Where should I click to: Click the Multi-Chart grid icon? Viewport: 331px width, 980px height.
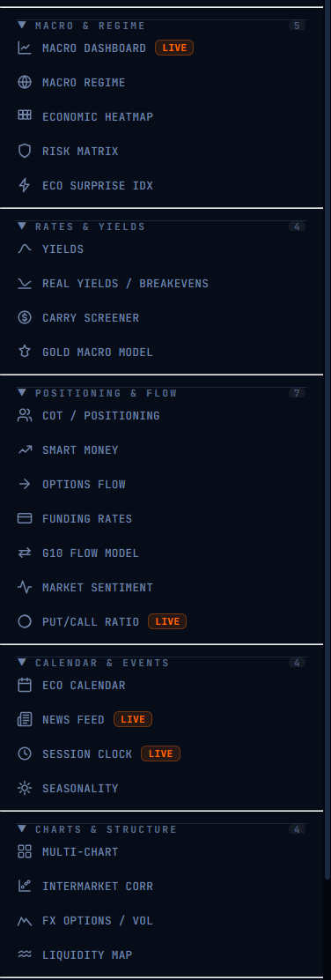[25, 852]
